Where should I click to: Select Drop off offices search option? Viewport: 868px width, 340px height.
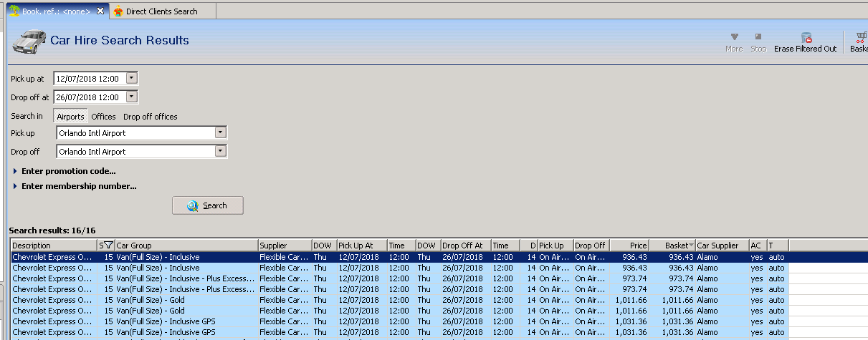tap(151, 116)
